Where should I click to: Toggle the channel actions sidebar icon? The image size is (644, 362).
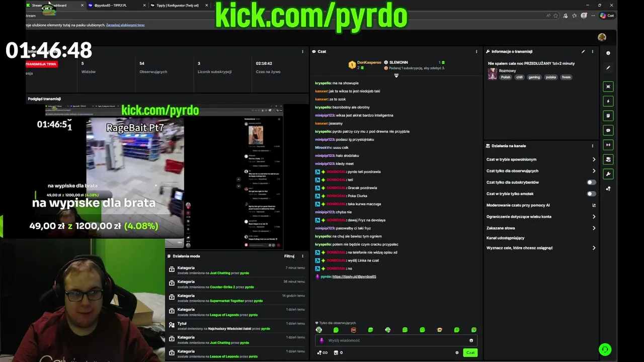[x=608, y=159]
